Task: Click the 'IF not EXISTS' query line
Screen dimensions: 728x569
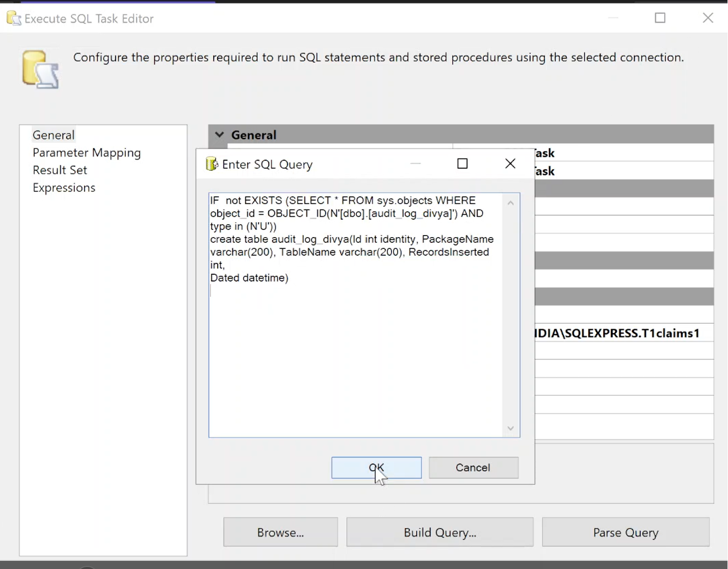Action: tap(343, 200)
